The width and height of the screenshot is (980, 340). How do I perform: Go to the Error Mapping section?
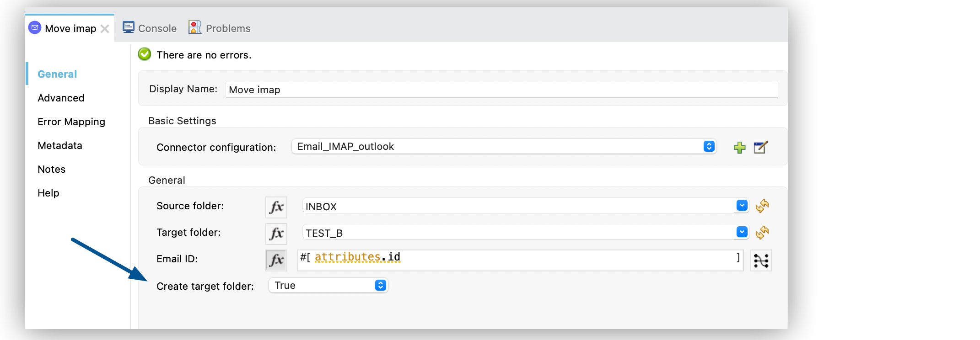(x=71, y=122)
